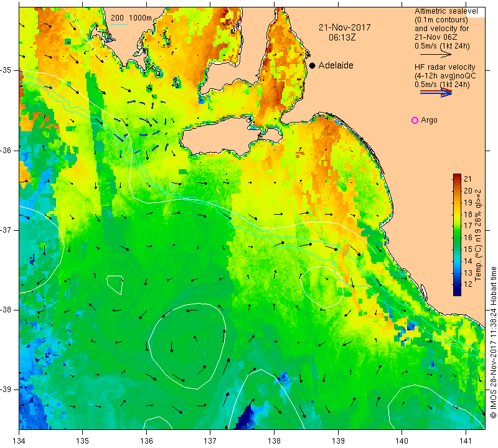
Task: Click the 'Temp. (°C) n19 26% ql>=2' label
Action: (x=478, y=235)
